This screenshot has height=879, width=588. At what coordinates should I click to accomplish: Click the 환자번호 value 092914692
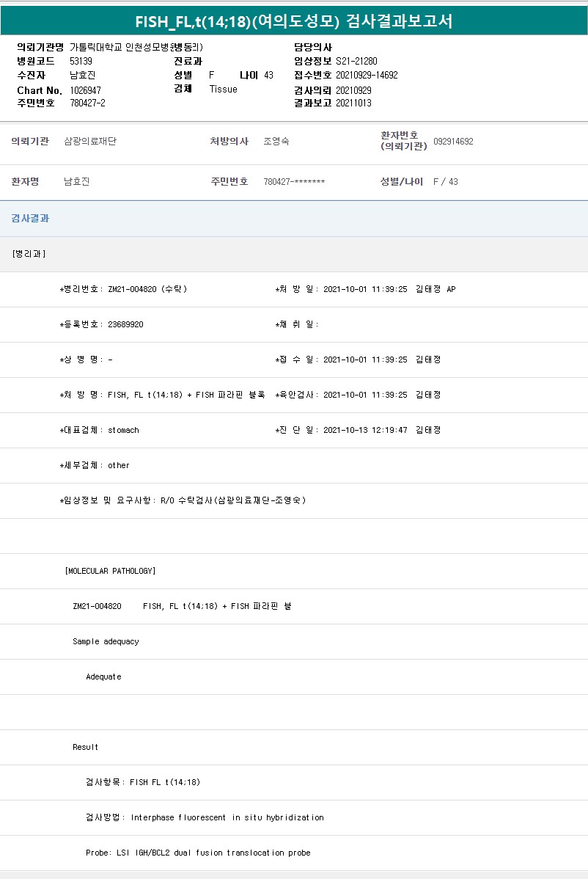coord(453,142)
